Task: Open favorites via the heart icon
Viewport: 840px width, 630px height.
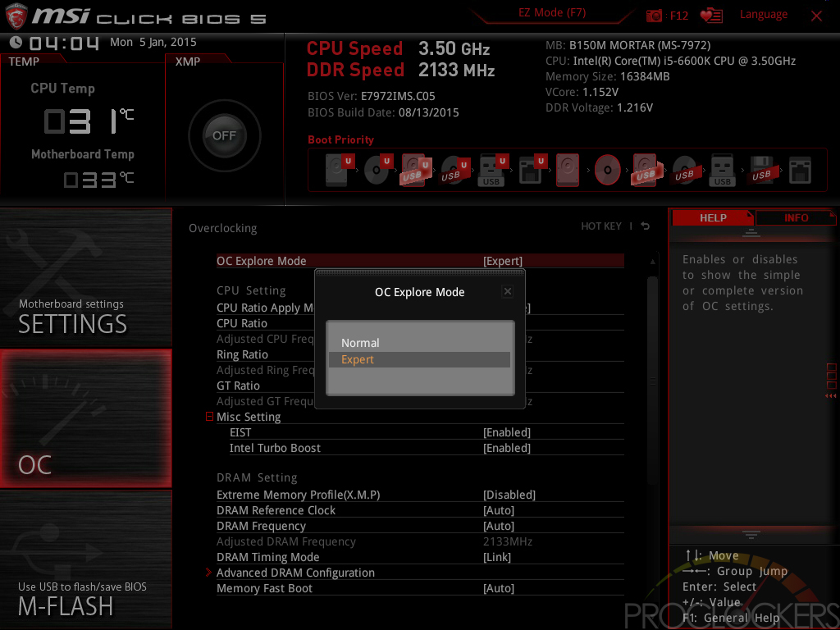Action: point(711,16)
